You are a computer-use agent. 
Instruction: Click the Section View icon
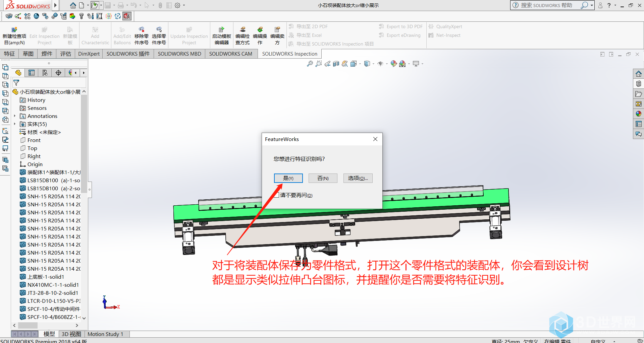pos(336,64)
